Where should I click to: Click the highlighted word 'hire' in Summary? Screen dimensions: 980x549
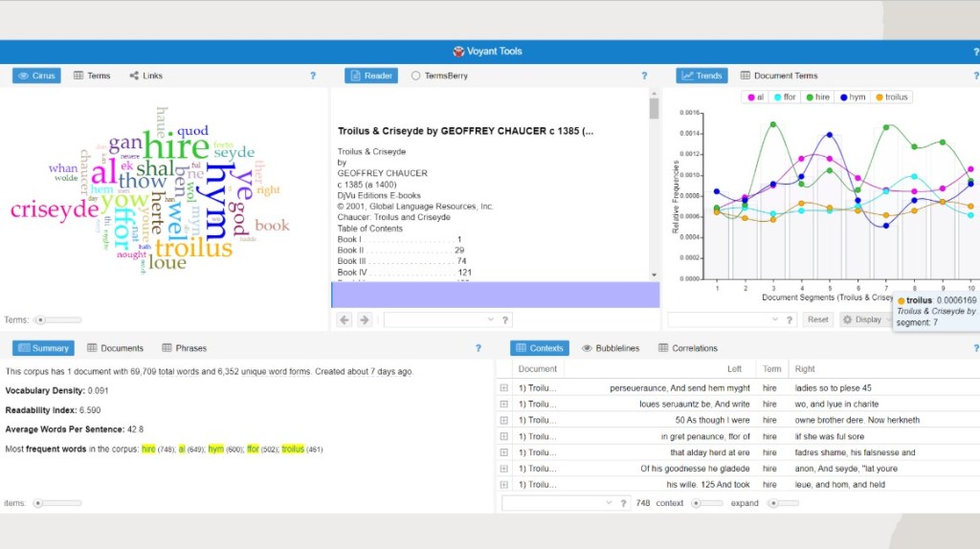point(149,450)
